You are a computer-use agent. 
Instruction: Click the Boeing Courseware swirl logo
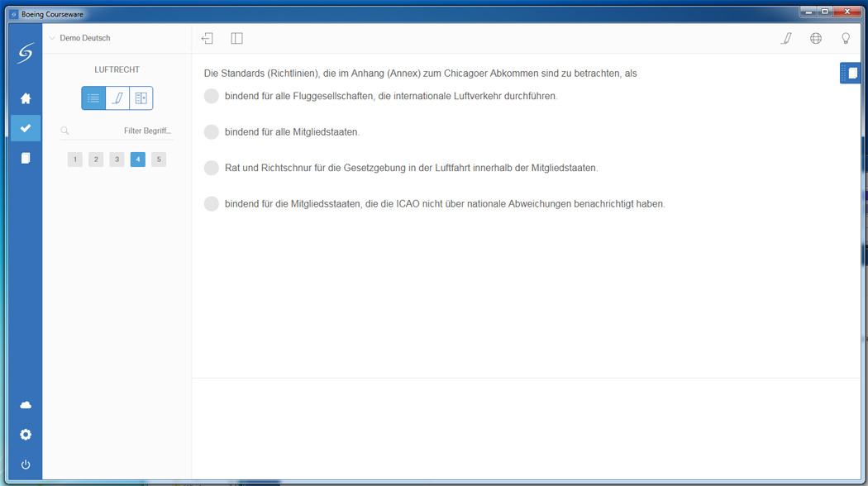point(26,53)
